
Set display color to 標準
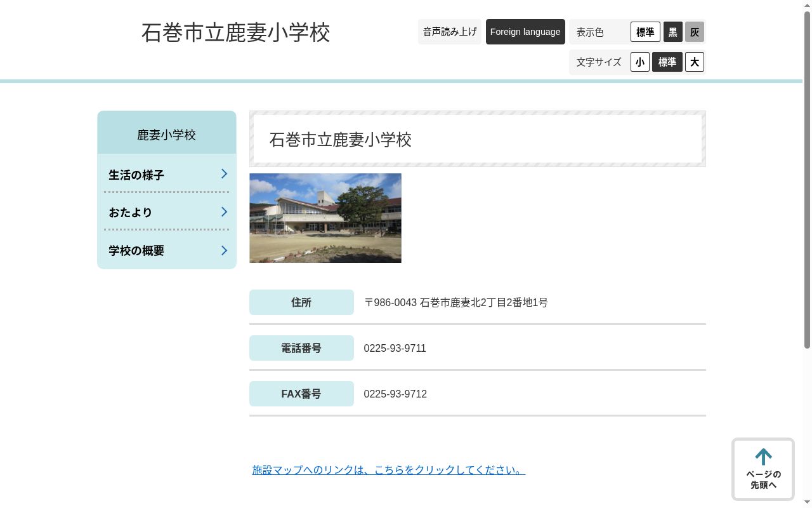645,32
